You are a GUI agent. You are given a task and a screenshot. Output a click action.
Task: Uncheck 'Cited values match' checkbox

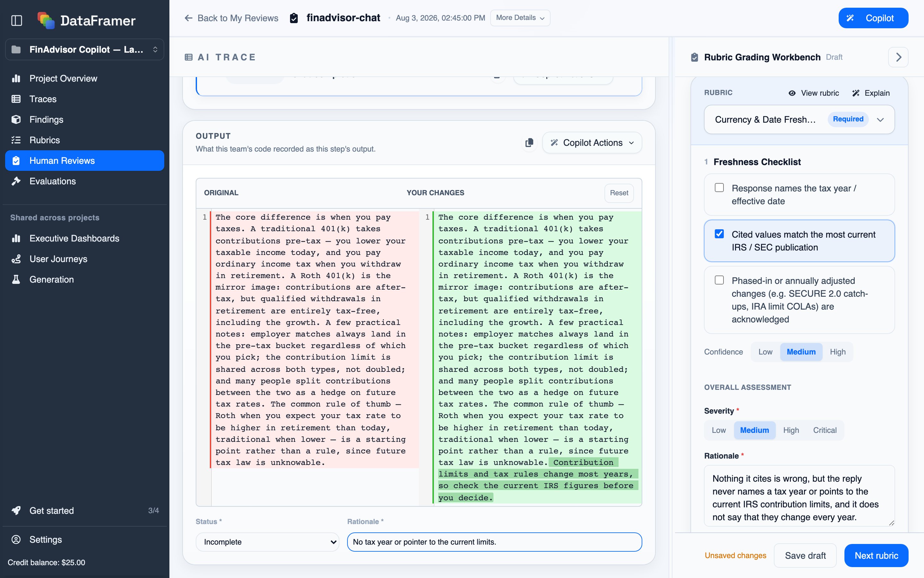click(x=719, y=234)
